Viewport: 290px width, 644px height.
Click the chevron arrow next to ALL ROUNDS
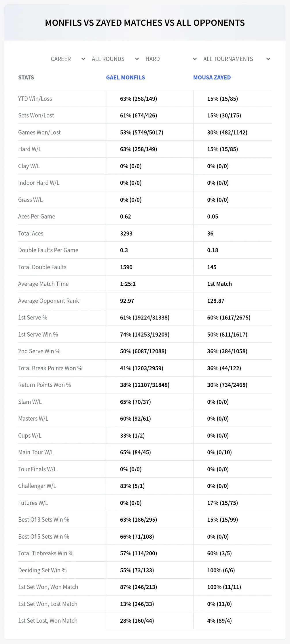pyautogui.click(x=137, y=59)
